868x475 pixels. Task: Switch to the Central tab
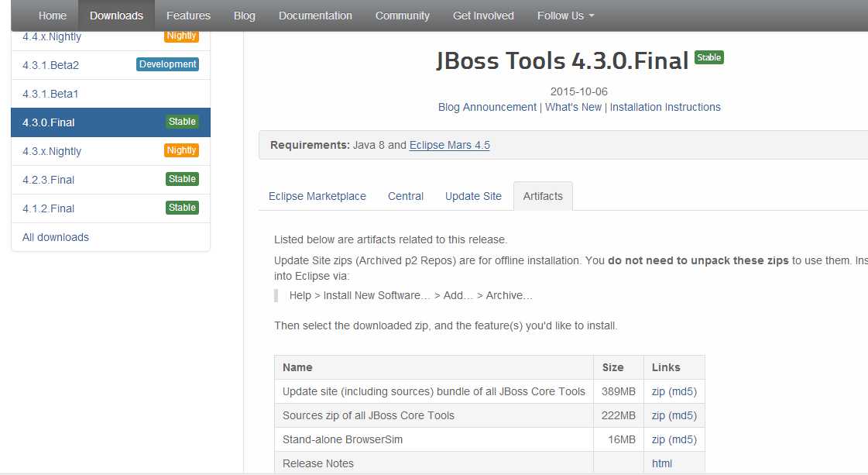pos(406,196)
